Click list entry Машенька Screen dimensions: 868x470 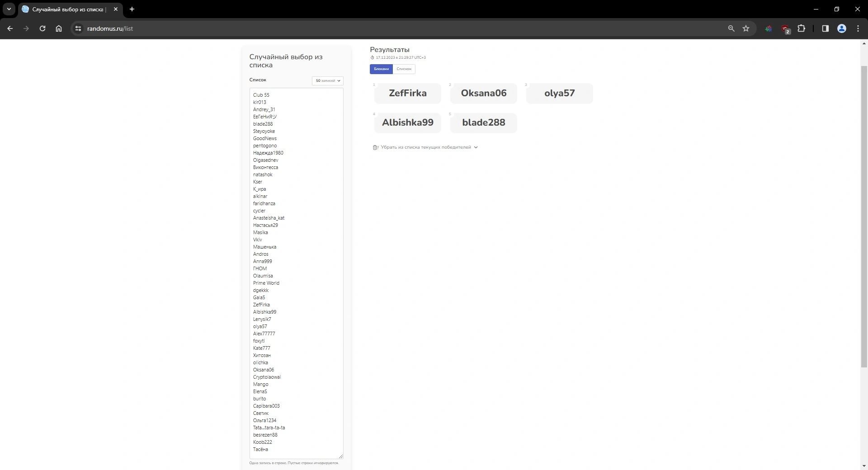(x=264, y=247)
